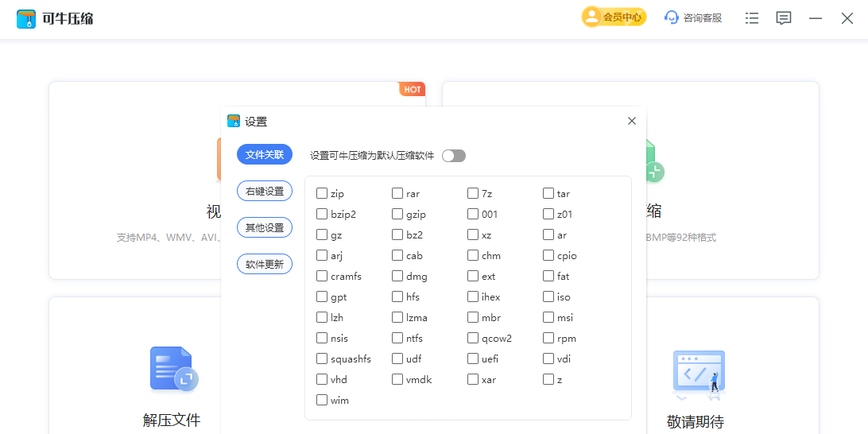This screenshot has width=868, height=434.
Task: Switch to 文件关联 tab
Action: coord(265,154)
